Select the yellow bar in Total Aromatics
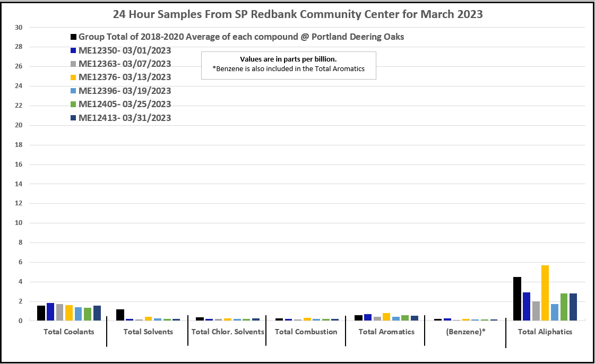Image resolution: width=595 pixels, height=364 pixels. pyautogui.click(x=386, y=317)
